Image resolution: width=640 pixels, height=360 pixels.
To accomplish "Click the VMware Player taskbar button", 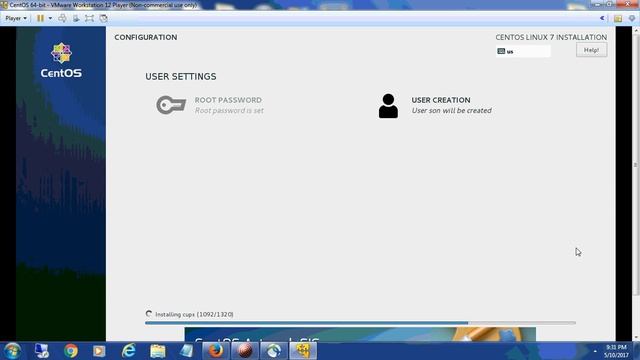I will (x=303, y=351).
